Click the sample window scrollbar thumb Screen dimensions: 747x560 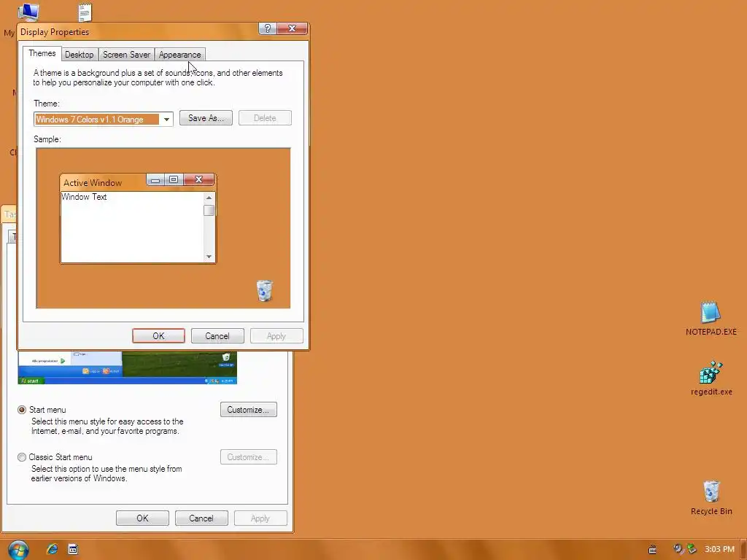click(x=209, y=210)
